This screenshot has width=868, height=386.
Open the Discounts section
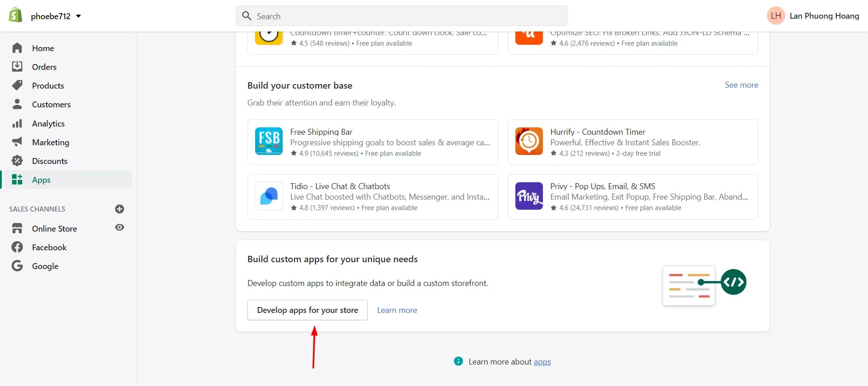point(49,161)
